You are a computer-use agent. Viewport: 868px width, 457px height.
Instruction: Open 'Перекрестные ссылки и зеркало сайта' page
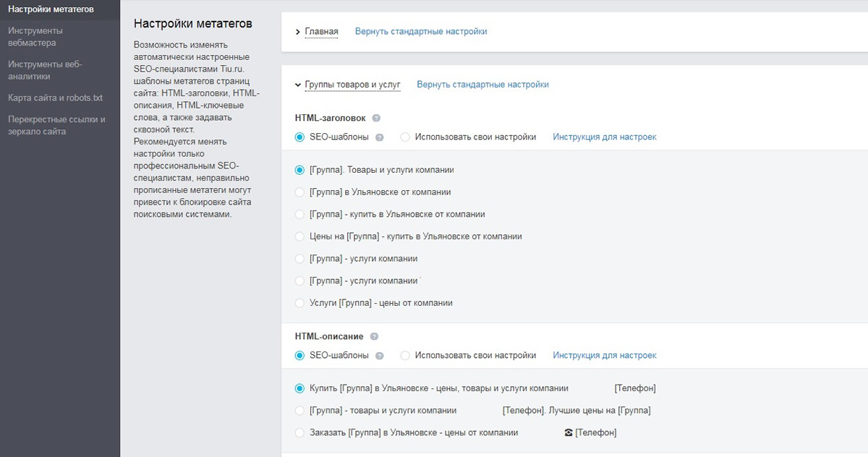(x=56, y=125)
